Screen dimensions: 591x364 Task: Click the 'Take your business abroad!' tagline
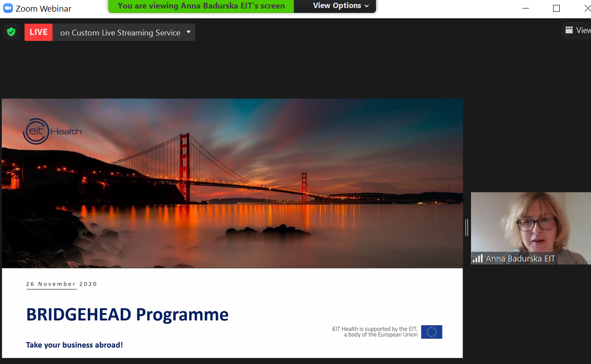[x=74, y=345]
